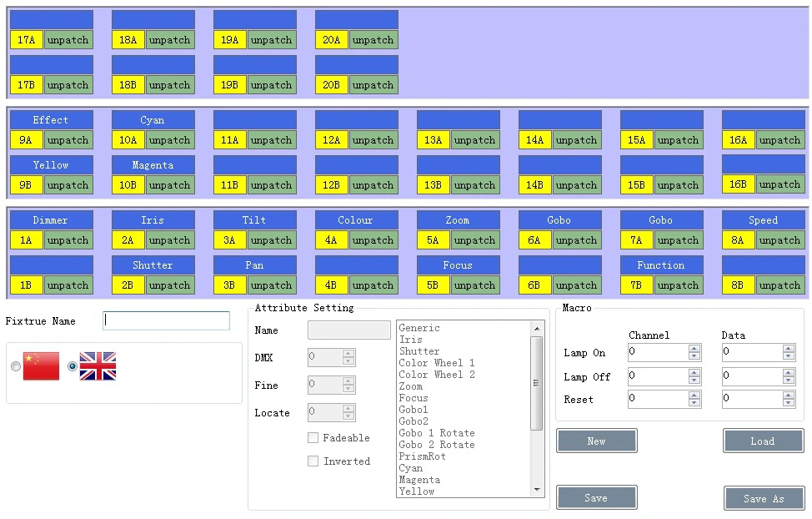Select Gobo 1 Rotate in attribute list
Viewport: 812px width, 519px height.
tap(437, 433)
